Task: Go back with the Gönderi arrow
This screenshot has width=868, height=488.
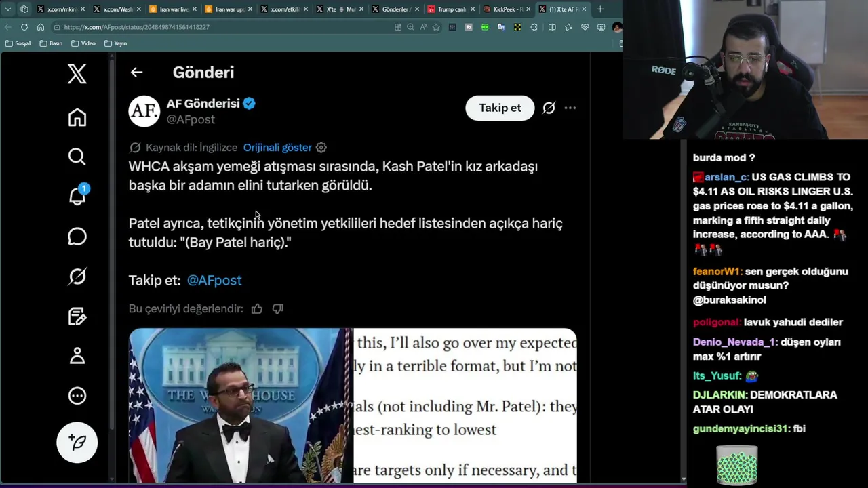Action: click(136, 73)
